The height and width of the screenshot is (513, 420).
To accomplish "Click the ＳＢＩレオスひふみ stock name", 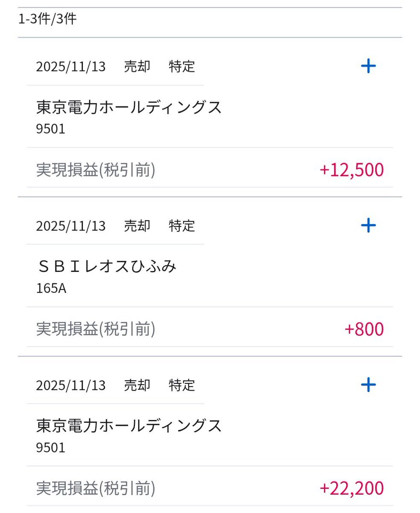I will pyautogui.click(x=106, y=267).
